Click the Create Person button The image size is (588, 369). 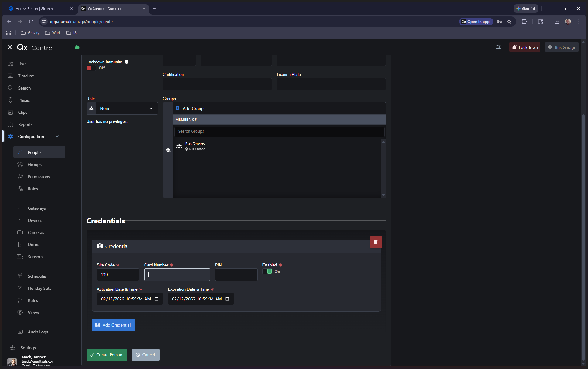tap(107, 355)
